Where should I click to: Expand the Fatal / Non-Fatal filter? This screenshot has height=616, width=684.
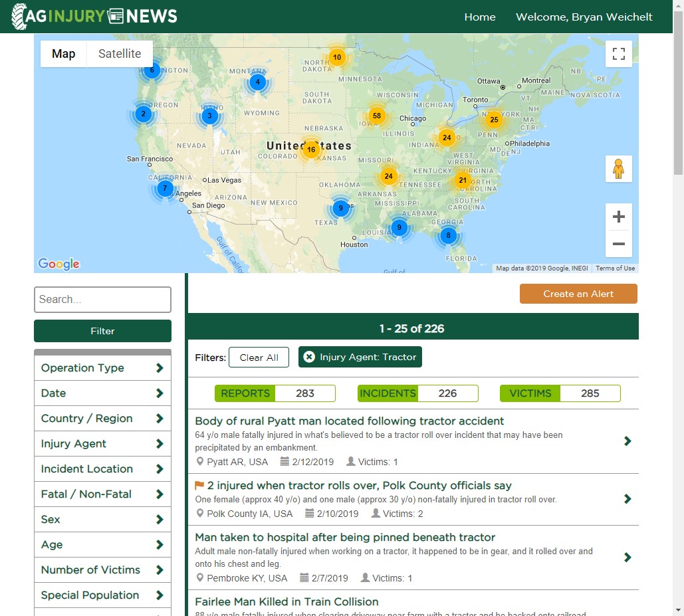[x=102, y=494]
